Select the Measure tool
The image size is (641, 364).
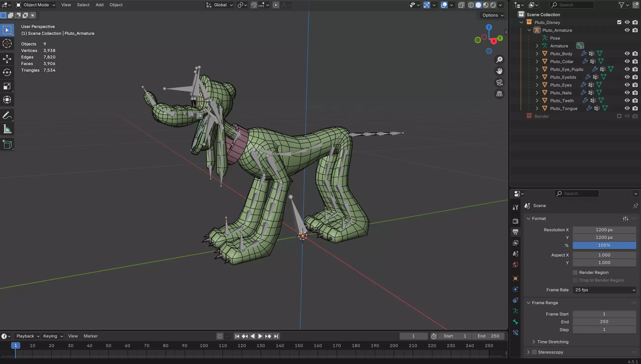7,129
